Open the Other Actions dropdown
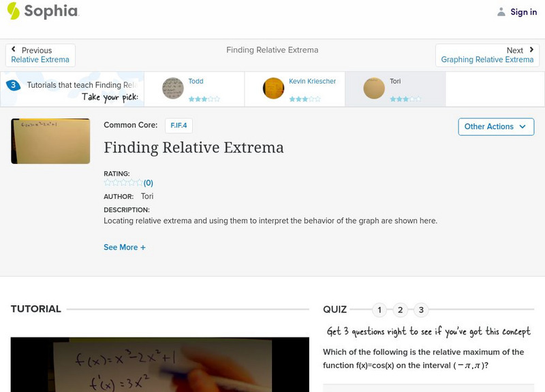The image size is (545, 392). tap(495, 127)
